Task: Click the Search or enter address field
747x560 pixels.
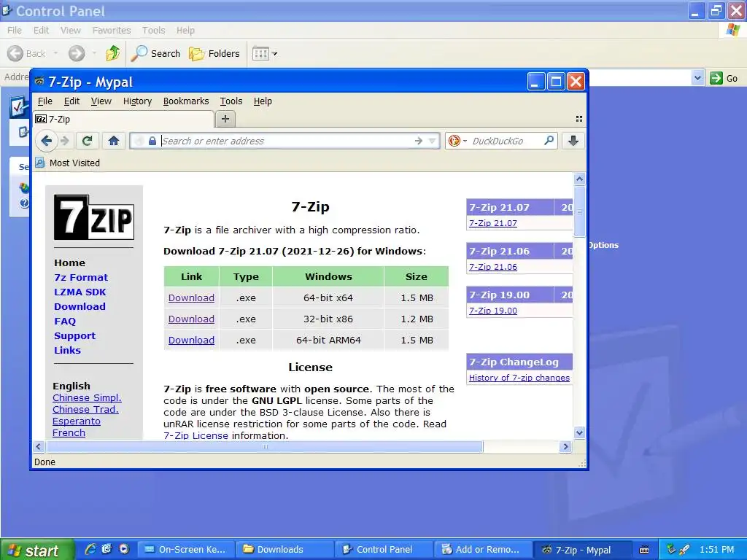Action: click(x=286, y=141)
